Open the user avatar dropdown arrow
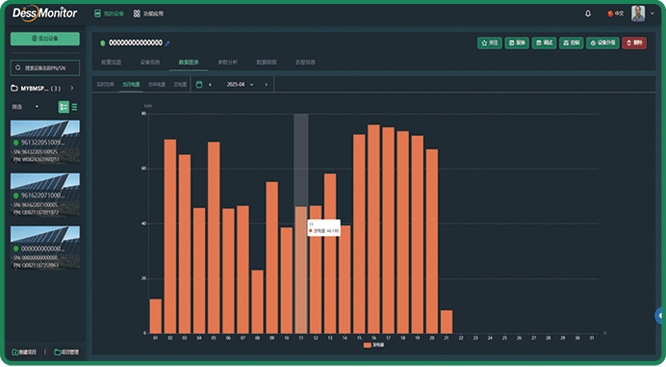Screen dimensions: 666x367 (652, 14)
